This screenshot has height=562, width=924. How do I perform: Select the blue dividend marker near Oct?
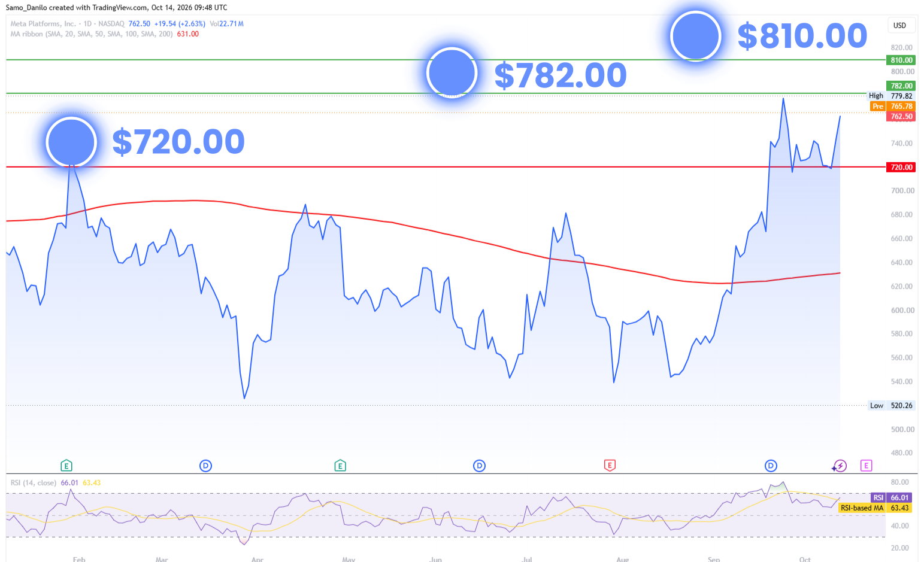[x=771, y=466]
